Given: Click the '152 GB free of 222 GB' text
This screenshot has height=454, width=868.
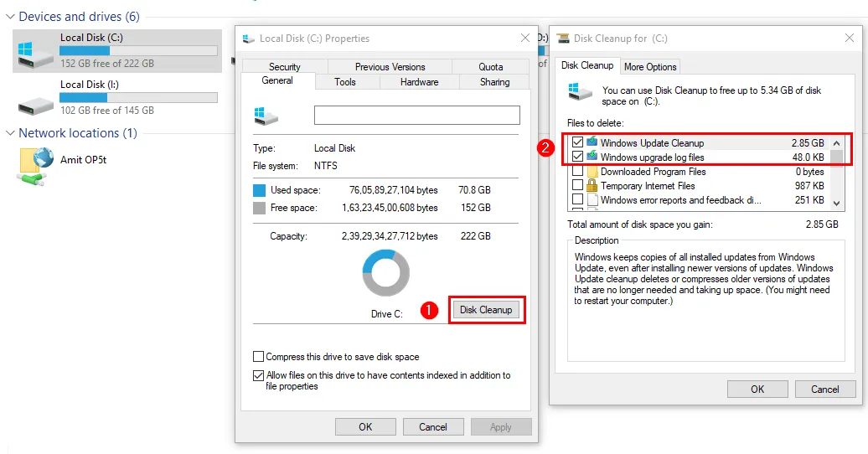Looking at the screenshot, I should (x=107, y=63).
